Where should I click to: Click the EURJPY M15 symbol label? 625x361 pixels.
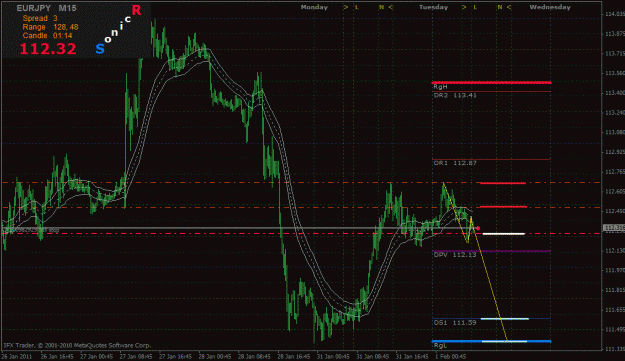(x=46, y=8)
